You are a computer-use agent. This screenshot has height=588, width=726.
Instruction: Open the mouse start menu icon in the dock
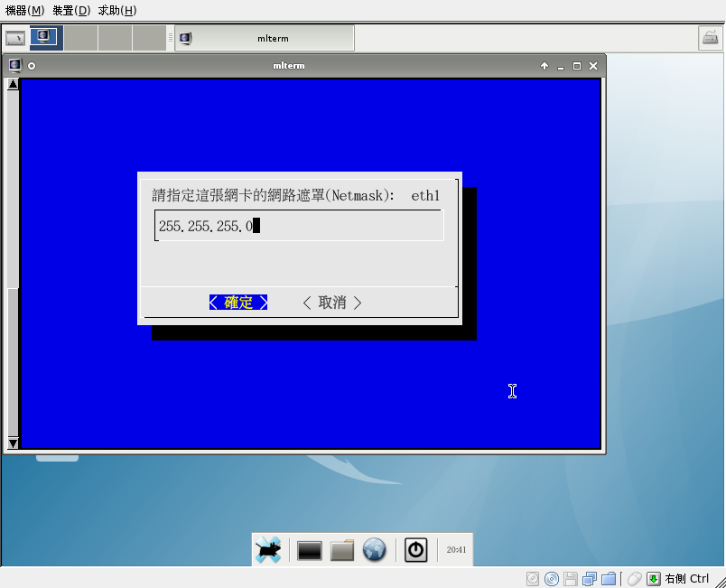click(268, 549)
